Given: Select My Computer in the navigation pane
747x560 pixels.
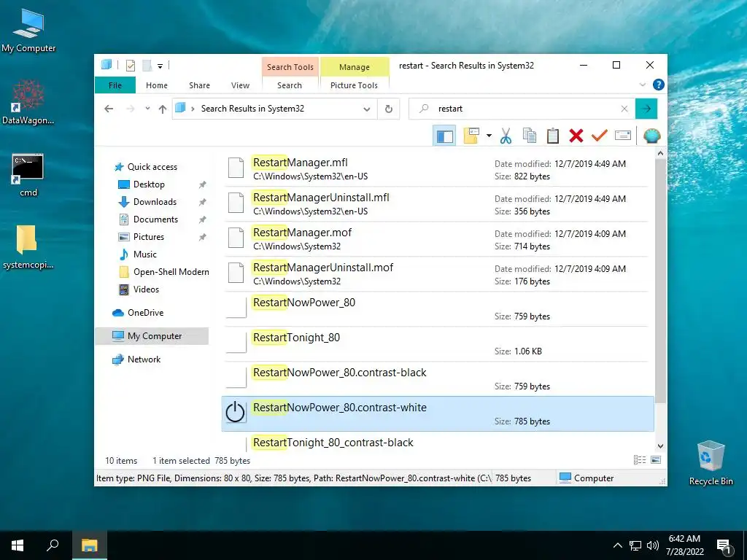Looking at the screenshot, I should 152,336.
